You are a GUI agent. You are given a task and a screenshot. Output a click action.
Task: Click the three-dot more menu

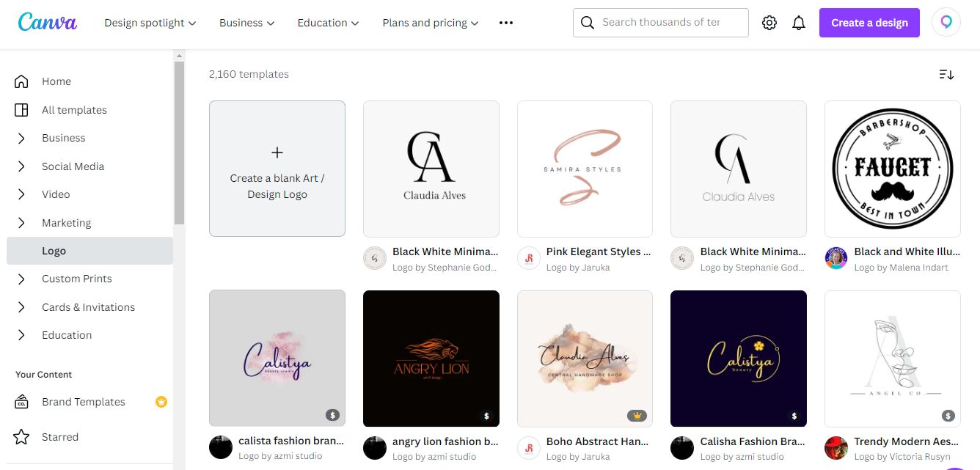click(506, 23)
